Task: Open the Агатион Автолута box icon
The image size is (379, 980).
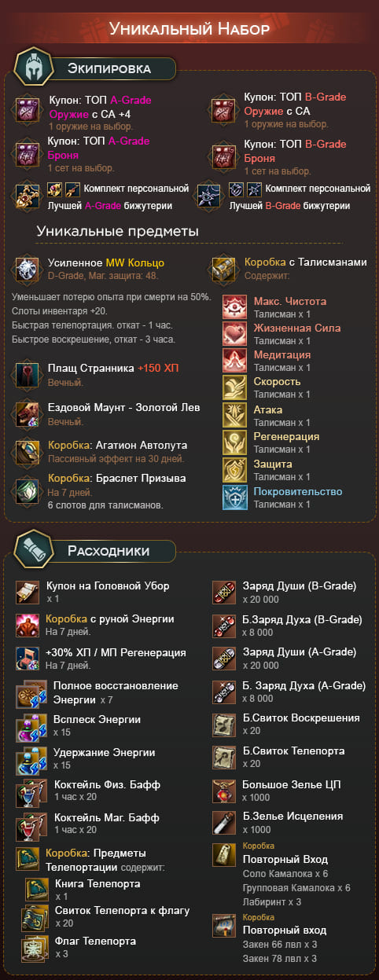Action: click(x=28, y=450)
